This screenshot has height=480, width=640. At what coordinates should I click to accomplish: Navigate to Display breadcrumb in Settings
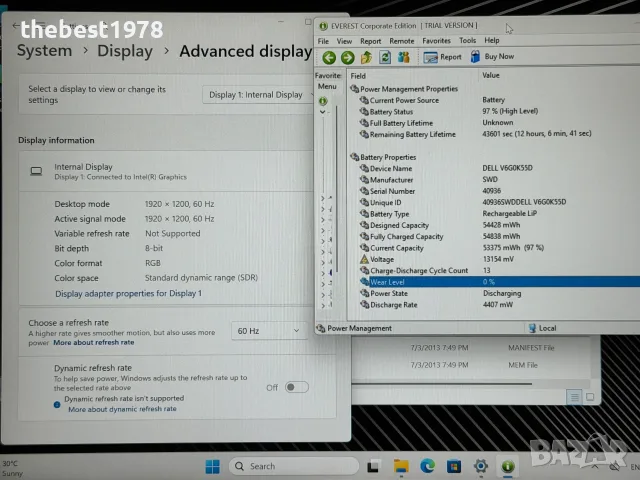(x=125, y=51)
